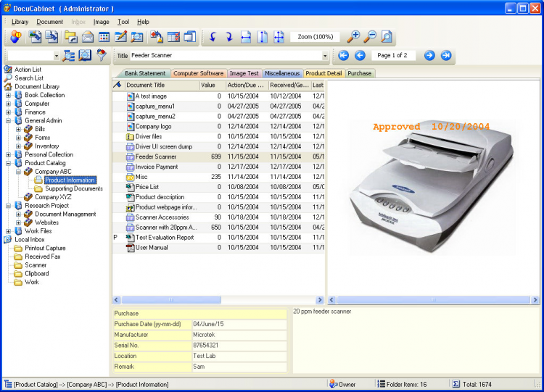The width and height of the screenshot is (544, 392).
Task: Fit image to height
Action: tap(263, 37)
